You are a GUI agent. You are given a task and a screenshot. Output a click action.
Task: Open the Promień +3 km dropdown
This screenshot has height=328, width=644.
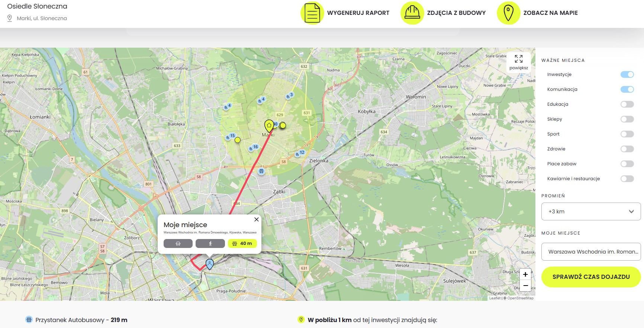point(591,211)
